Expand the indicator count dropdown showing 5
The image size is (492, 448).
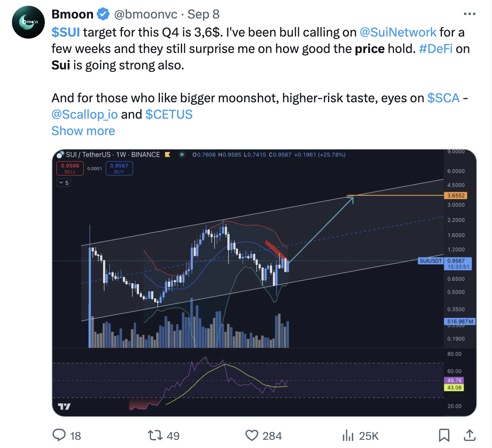64,183
